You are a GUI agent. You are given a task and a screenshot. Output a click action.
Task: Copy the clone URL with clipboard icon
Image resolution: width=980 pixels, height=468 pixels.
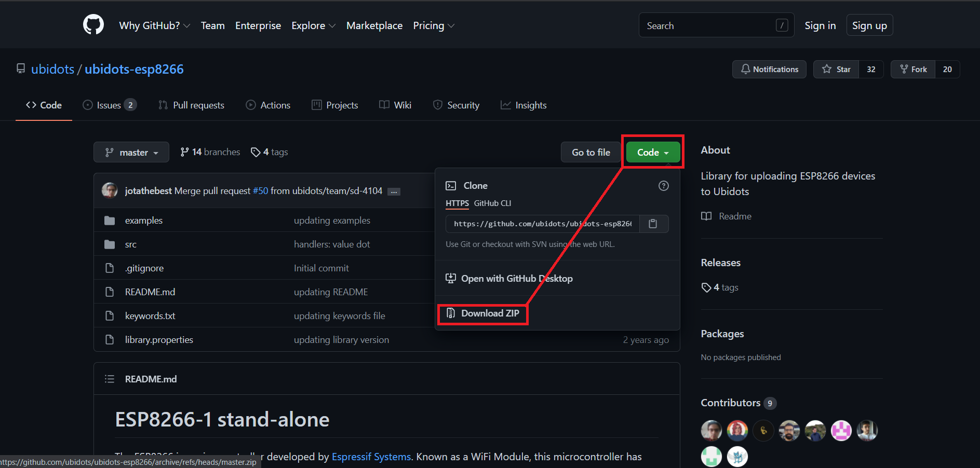pyautogui.click(x=653, y=224)
